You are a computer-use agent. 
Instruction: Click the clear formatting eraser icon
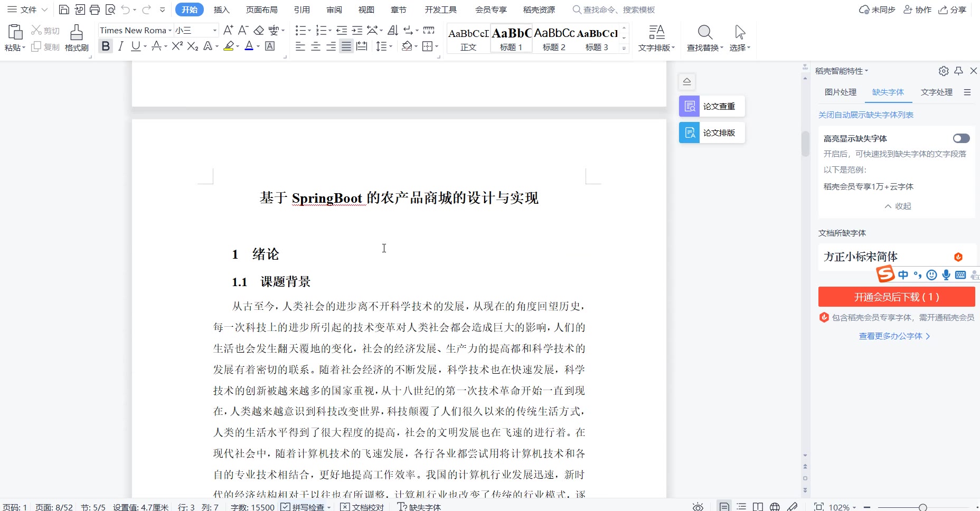point(259,31)
